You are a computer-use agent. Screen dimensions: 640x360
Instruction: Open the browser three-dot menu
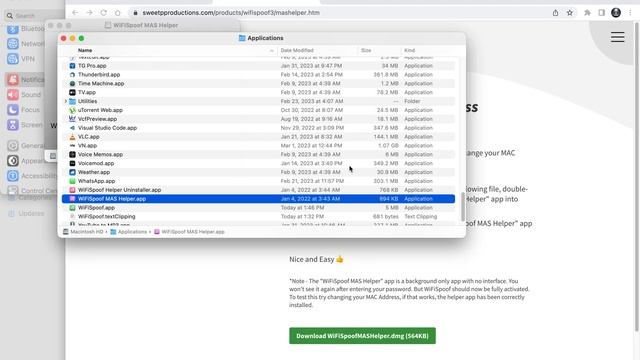631,13
